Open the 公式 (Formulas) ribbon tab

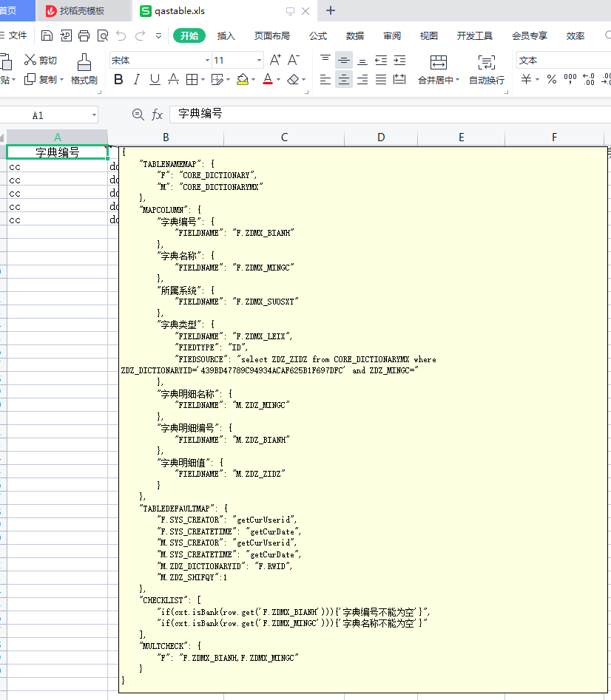point(318,35)
